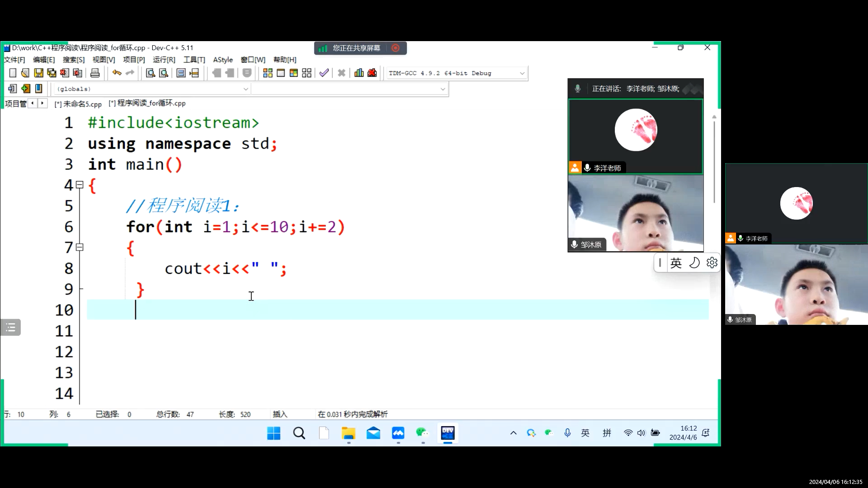This screenshot has width=868, height=488.
Task: Click the Profile analysis bar chart icon
Action: [x=359, y=73]
